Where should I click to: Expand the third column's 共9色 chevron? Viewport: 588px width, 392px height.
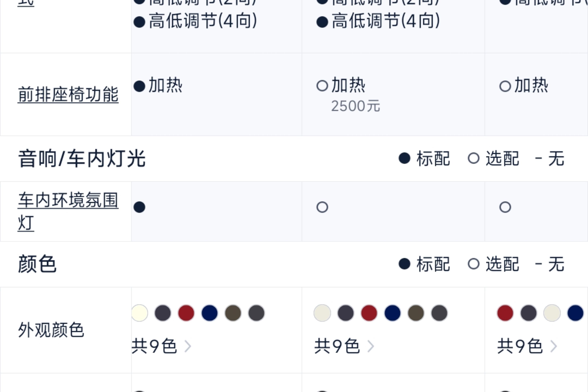[554, 346]
